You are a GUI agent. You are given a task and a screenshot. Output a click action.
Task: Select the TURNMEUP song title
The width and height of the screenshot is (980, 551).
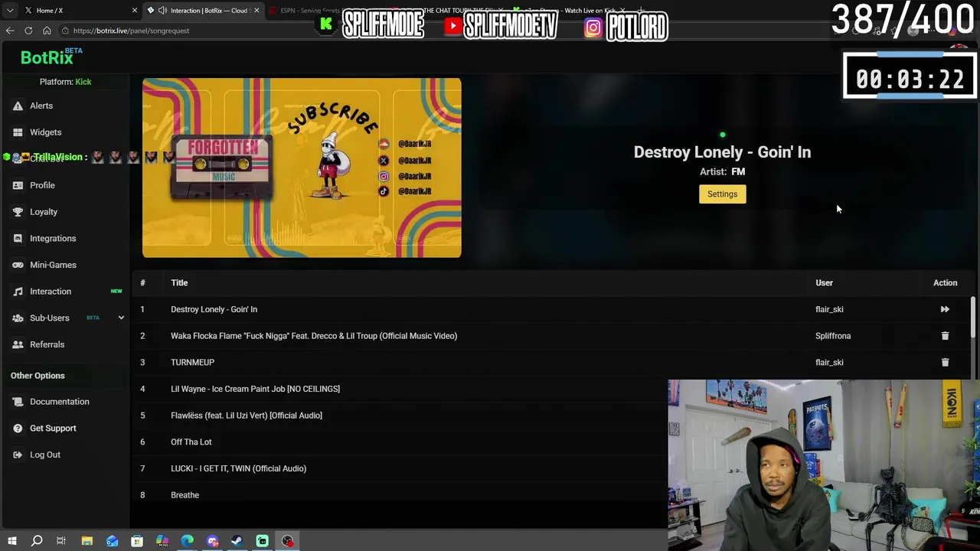(x=192, y=363)
